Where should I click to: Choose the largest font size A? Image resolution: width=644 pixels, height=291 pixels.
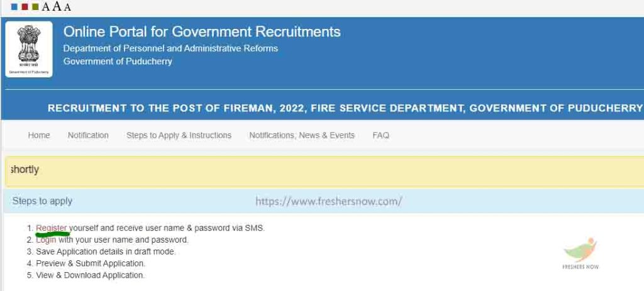[57, 6]
